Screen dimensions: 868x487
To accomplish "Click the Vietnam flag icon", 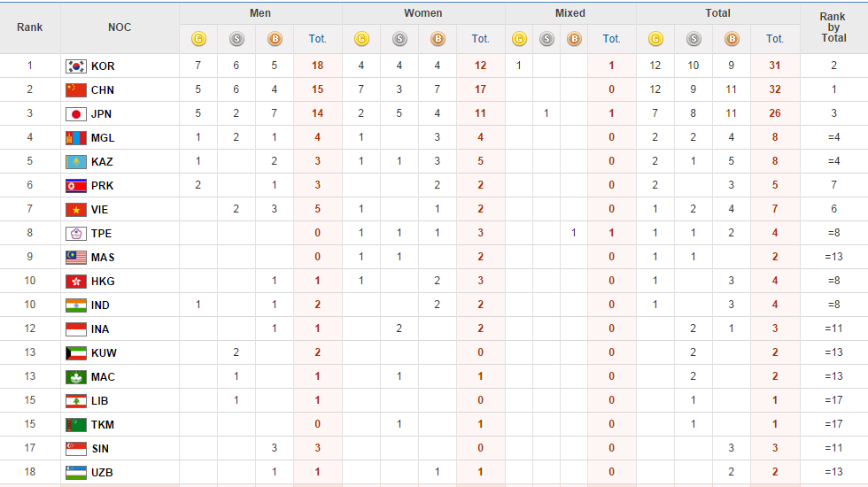I will [x=76, y=210].
